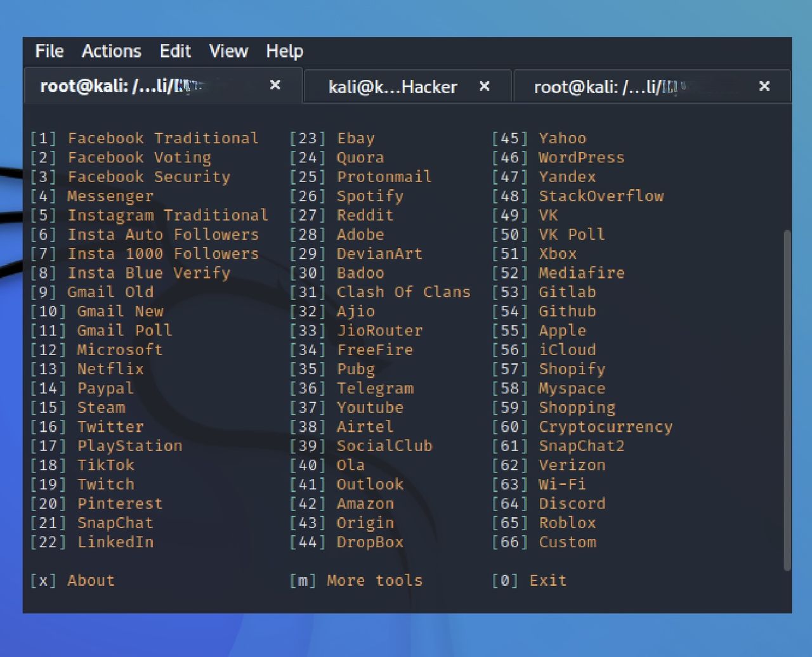Close the first root@kali tab
This screenshot has height=657, width=812.
(x=275, y=84)
